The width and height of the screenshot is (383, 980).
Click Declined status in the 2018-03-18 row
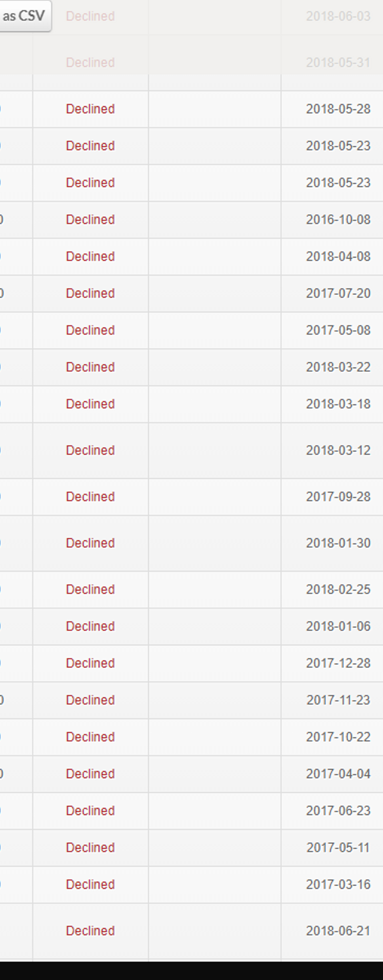pyautogui.click(x=90, y=404)
